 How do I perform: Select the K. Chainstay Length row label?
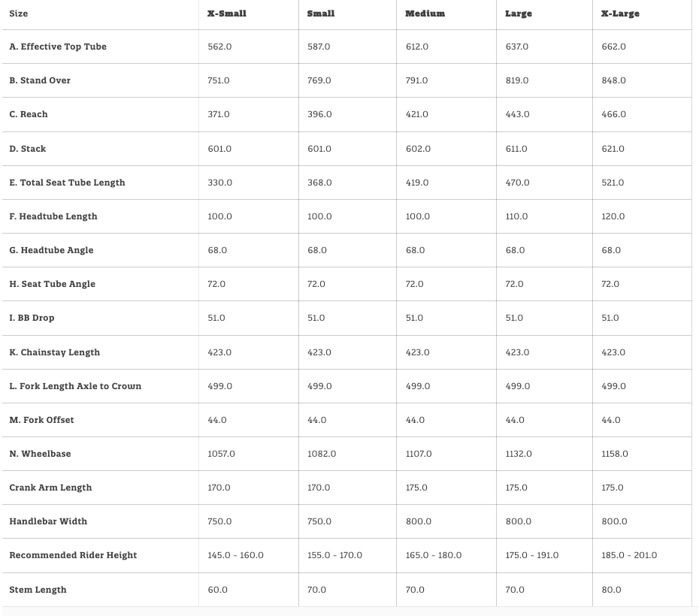click(55, 352)
